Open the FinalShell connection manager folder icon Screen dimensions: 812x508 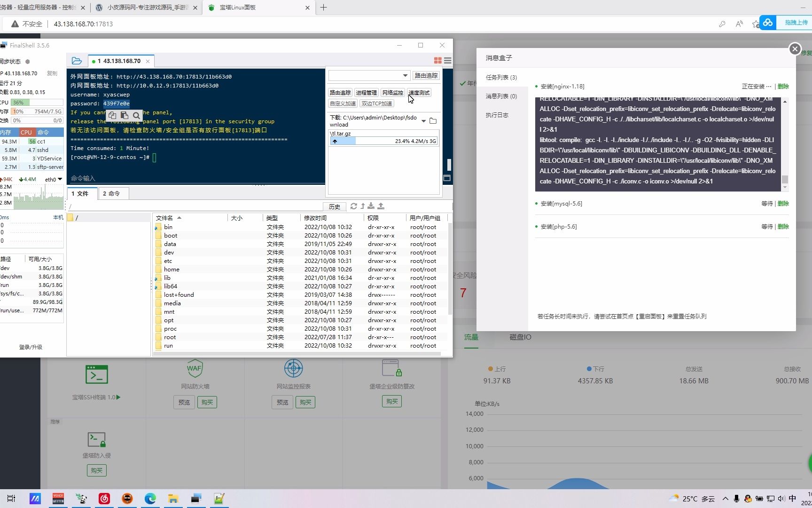(77, 61)
